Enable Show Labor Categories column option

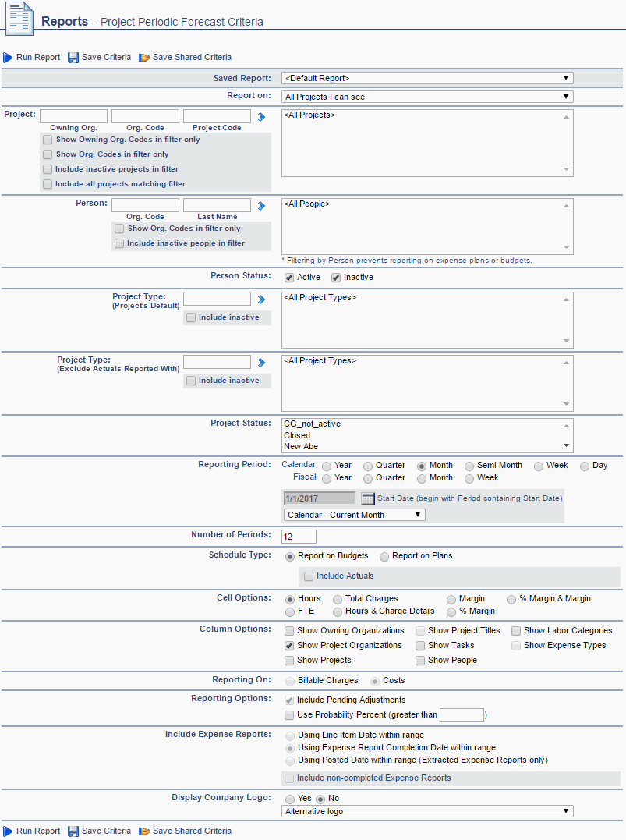click(516, 631)
